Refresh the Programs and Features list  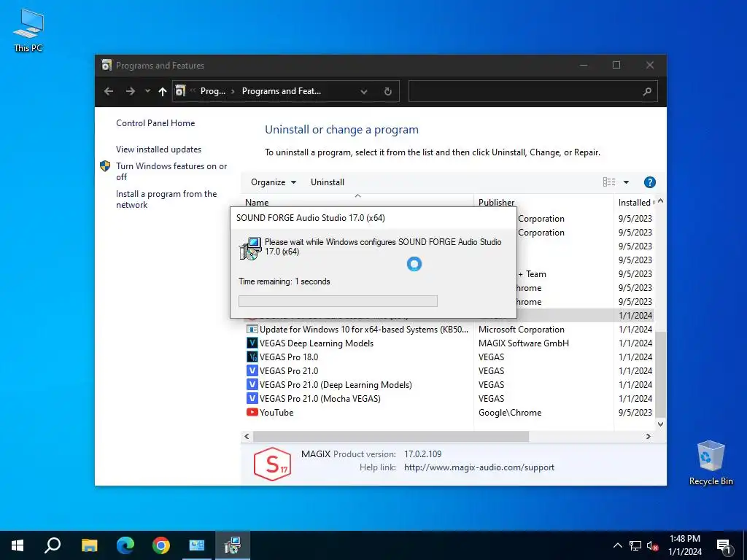388,91
